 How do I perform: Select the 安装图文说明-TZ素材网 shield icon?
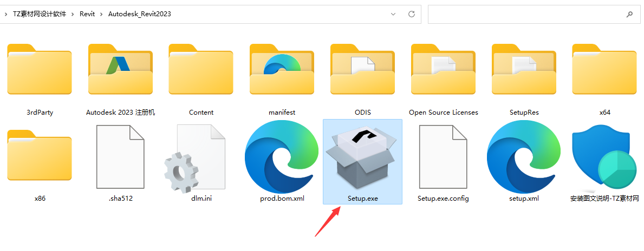click(604, 157)
